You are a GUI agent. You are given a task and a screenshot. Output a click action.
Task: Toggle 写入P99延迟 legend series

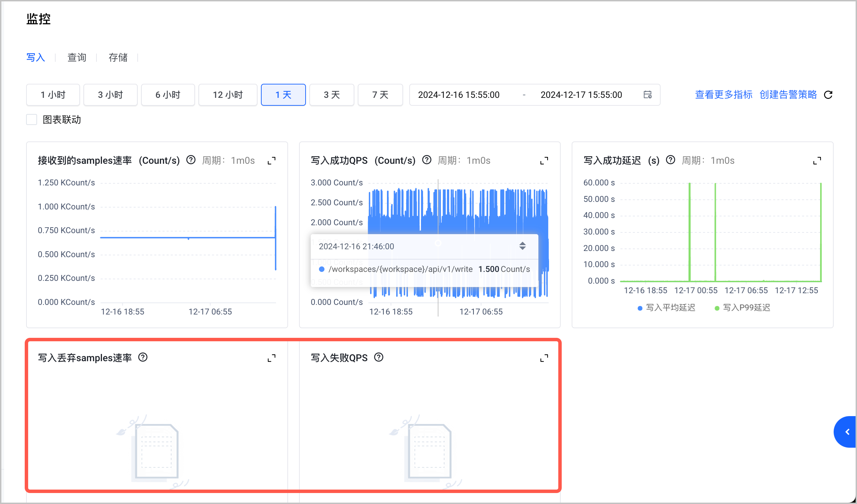click(742, 308)
